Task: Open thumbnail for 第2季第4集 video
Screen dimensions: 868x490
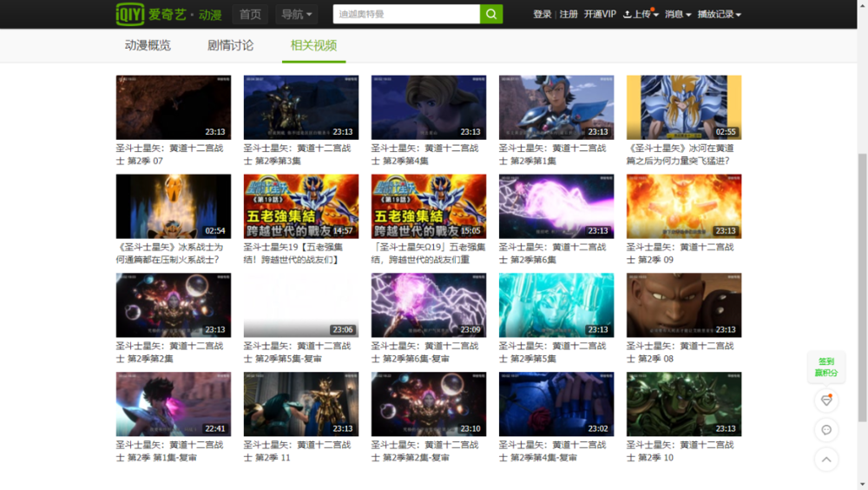Action: point(429,108)
